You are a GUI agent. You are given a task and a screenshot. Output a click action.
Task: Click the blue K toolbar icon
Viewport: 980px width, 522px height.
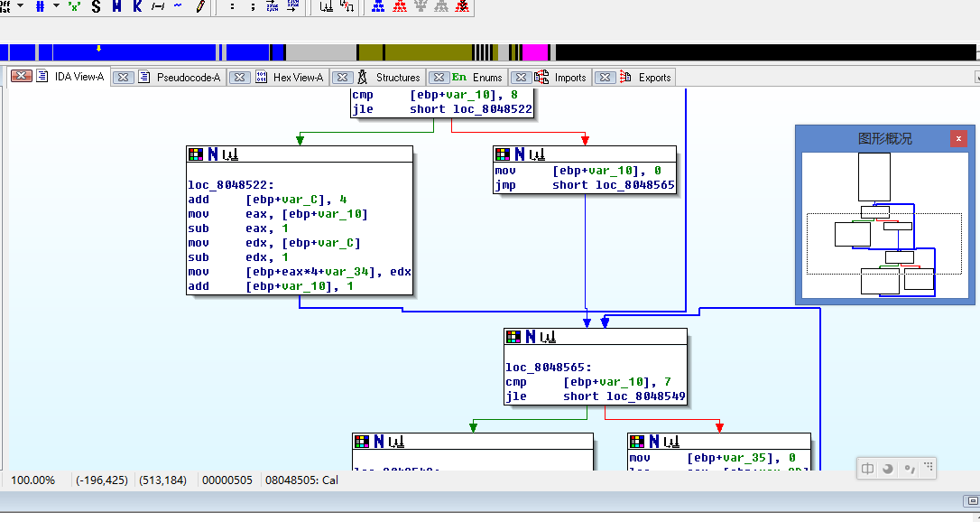click(x=137, y=6)
